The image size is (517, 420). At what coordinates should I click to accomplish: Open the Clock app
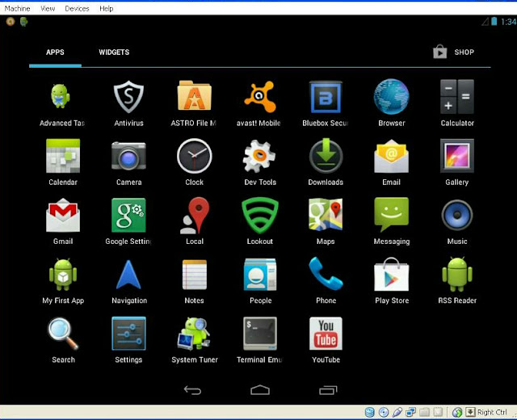click(194, 162)
